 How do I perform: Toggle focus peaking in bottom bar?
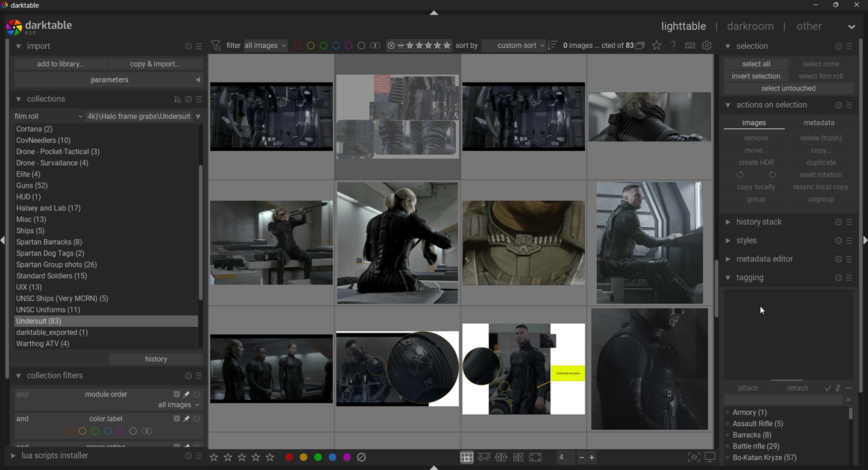click(694, 457)
